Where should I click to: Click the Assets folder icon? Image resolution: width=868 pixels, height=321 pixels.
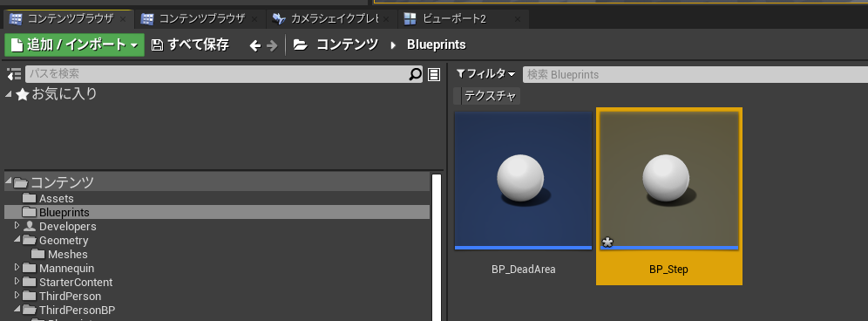click(30, 198)
